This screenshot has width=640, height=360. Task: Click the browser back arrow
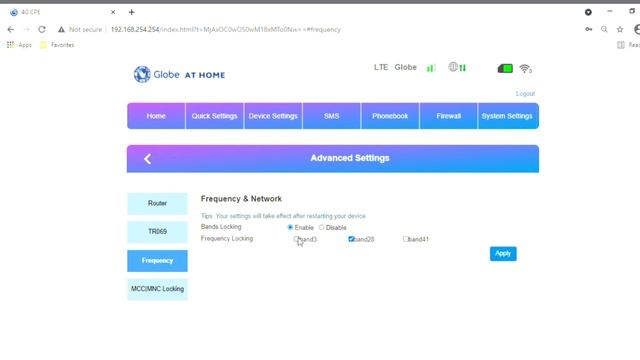point(11,29)
